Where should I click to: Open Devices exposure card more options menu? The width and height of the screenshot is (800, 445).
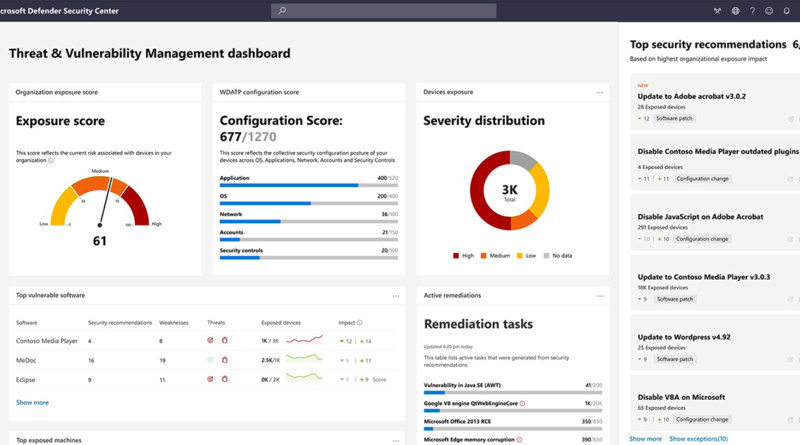click(x=599, y=92)
